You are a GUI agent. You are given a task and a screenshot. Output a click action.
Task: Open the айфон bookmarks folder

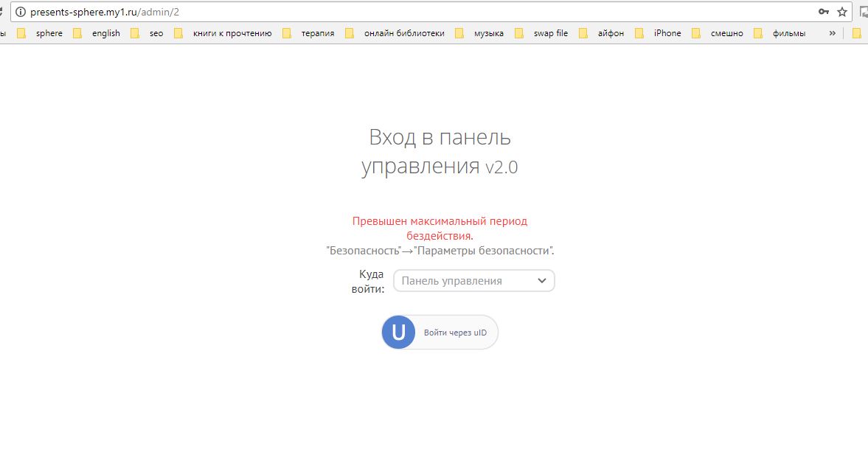pyautogui.click(x=602, y=33)
